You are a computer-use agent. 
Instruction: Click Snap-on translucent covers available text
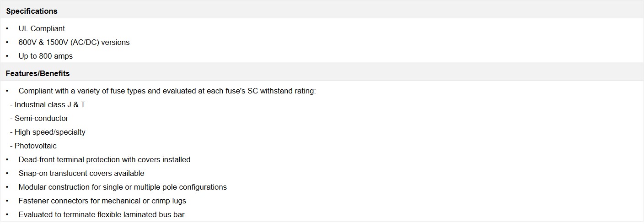coord(81,173)
